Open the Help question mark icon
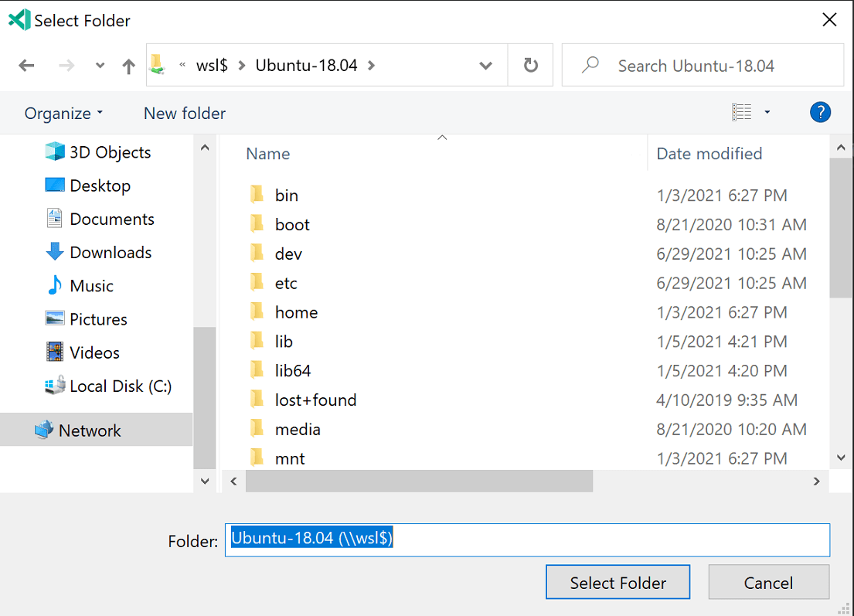The height and width of the screenshot is (616, 854). click(x=820, y=113)
